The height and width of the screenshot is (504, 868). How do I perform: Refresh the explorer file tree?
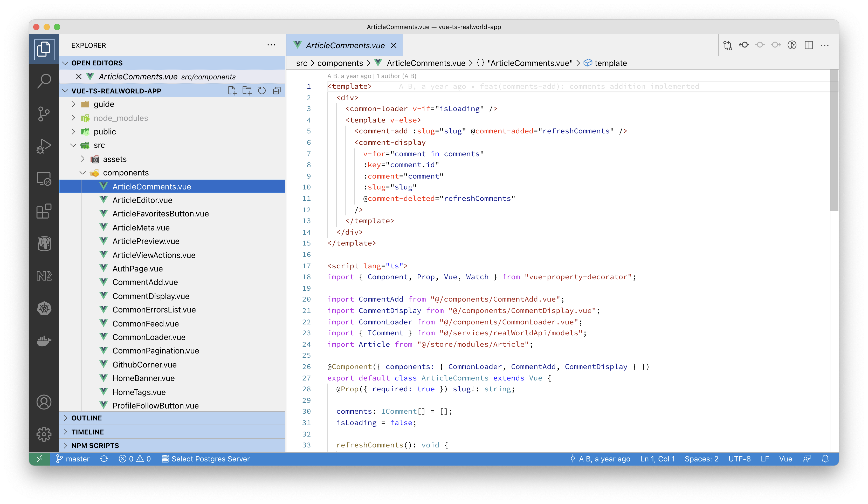point(262,91)
